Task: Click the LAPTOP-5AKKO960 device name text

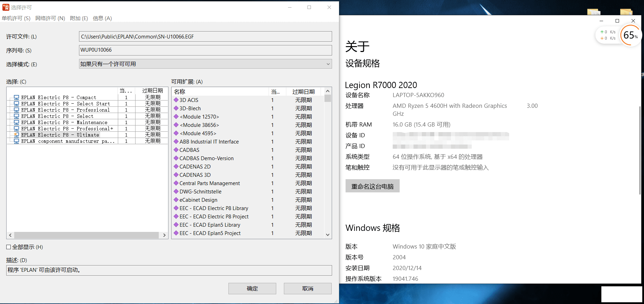Action: tap(418, 95)
